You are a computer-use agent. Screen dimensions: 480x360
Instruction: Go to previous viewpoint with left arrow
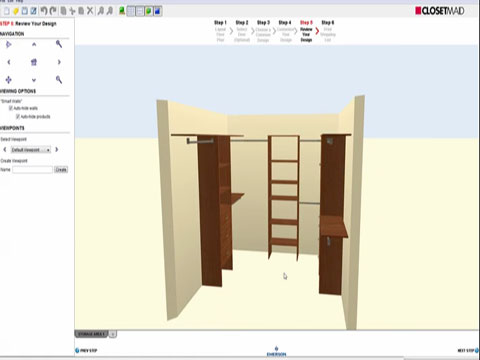pos(5,149)
